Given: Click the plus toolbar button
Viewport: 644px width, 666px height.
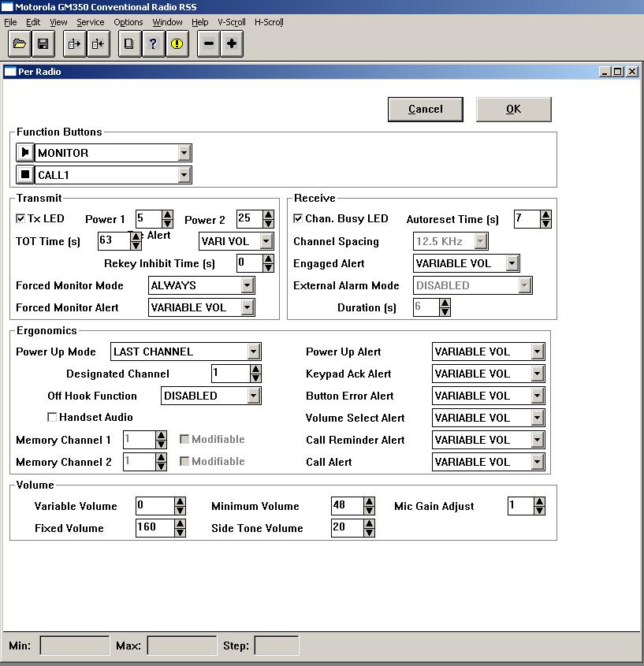Looking at the screenshot, I should [x=232, y=44].
